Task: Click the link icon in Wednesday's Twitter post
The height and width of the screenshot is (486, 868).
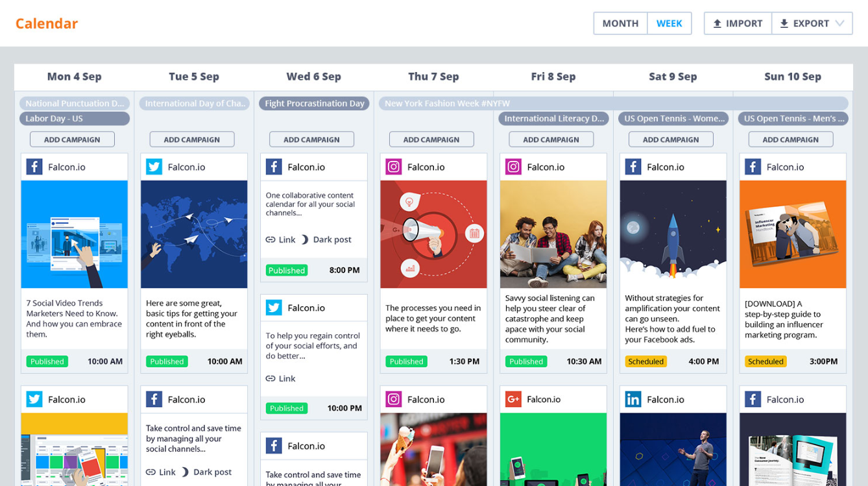Action: [x=271, y=378]
